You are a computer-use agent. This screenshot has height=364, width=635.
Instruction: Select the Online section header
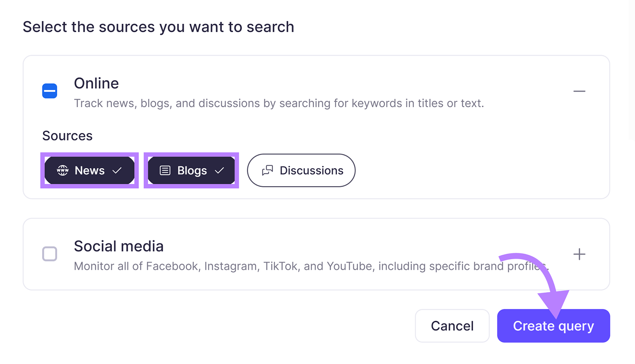[96, 83]
